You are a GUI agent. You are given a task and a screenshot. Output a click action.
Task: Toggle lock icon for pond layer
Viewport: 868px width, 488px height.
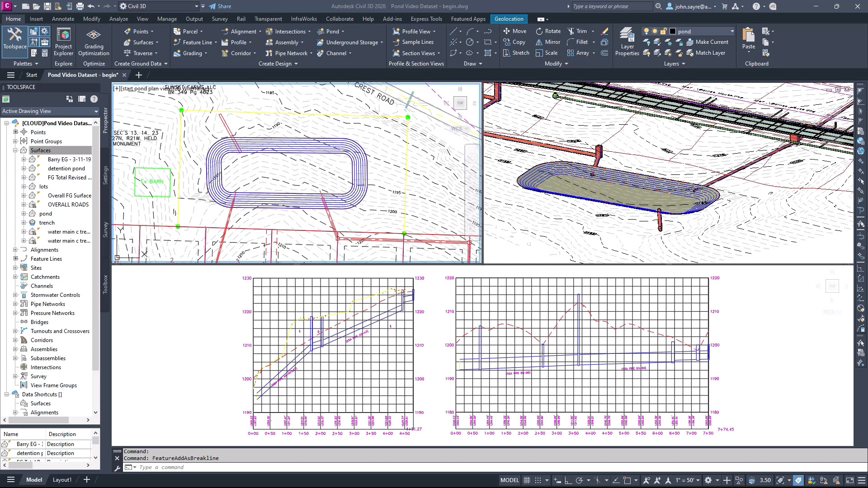tap(663, 31)
